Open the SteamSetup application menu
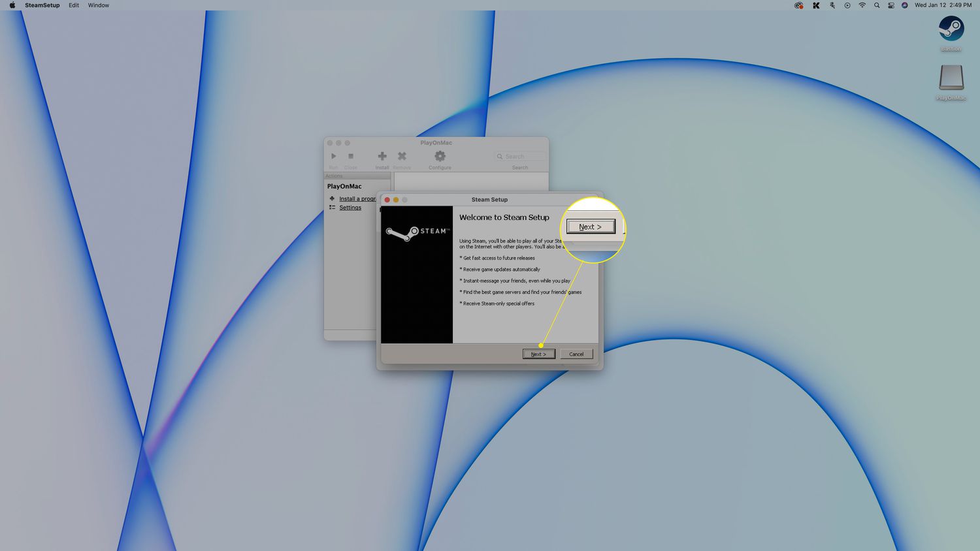Image resolution: width=980 pixels, height=551 pixels. 42,5
